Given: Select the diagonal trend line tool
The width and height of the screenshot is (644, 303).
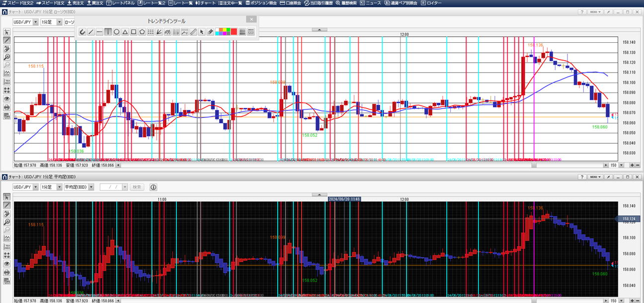Looking at the screenshot, I should (91, 32).
